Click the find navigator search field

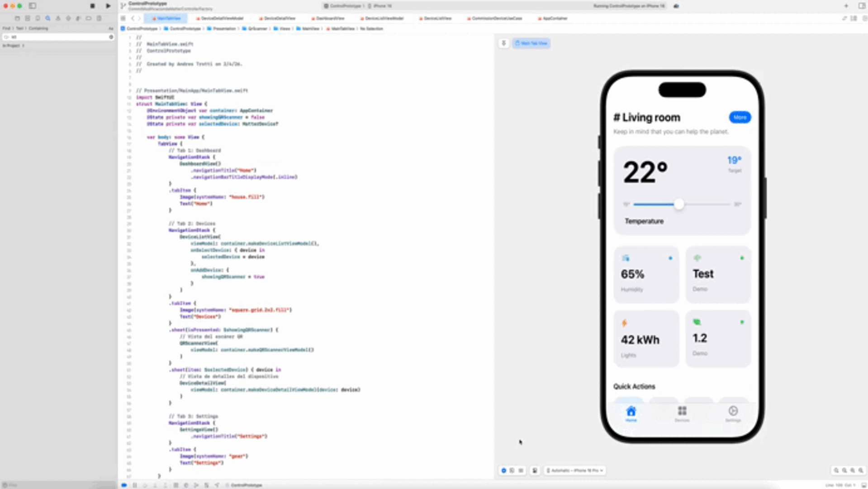(58, 37)
